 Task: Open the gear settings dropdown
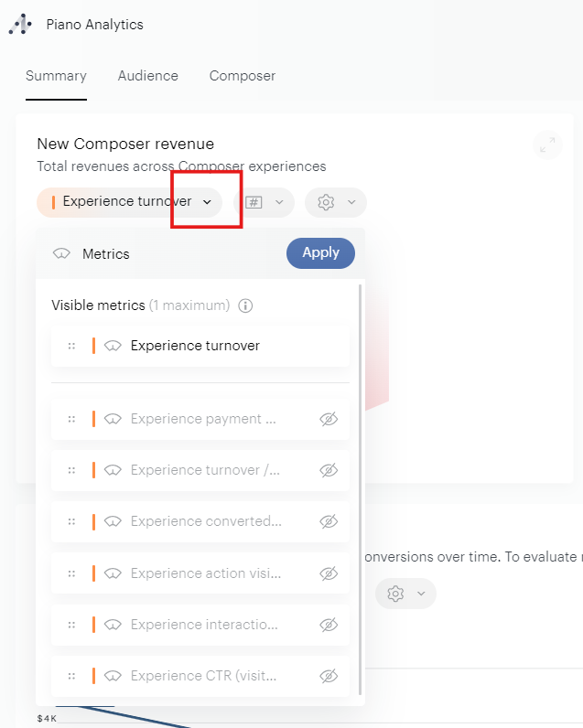pyautogui.click(x=335, y=202)
